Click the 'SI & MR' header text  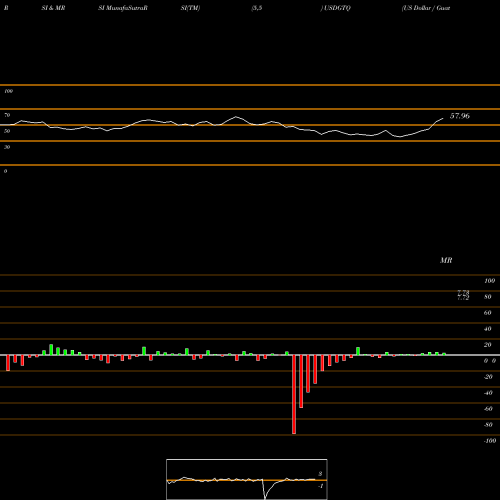tap(53, 8)
